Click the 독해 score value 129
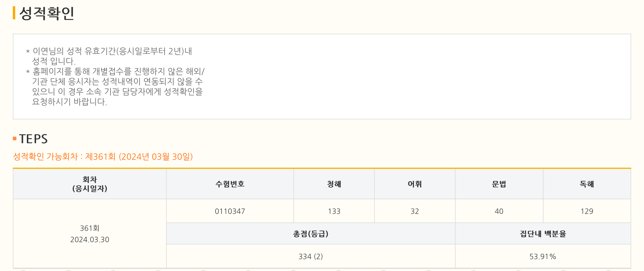 pyautogui.click(x=587, y=211)
